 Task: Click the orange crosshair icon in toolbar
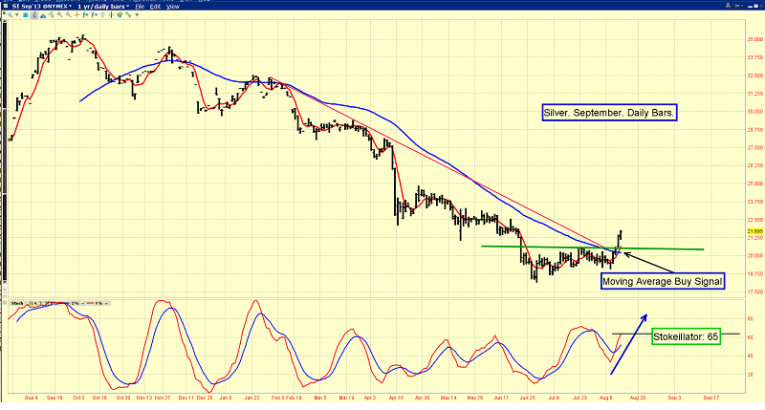(x=77, y=15)
